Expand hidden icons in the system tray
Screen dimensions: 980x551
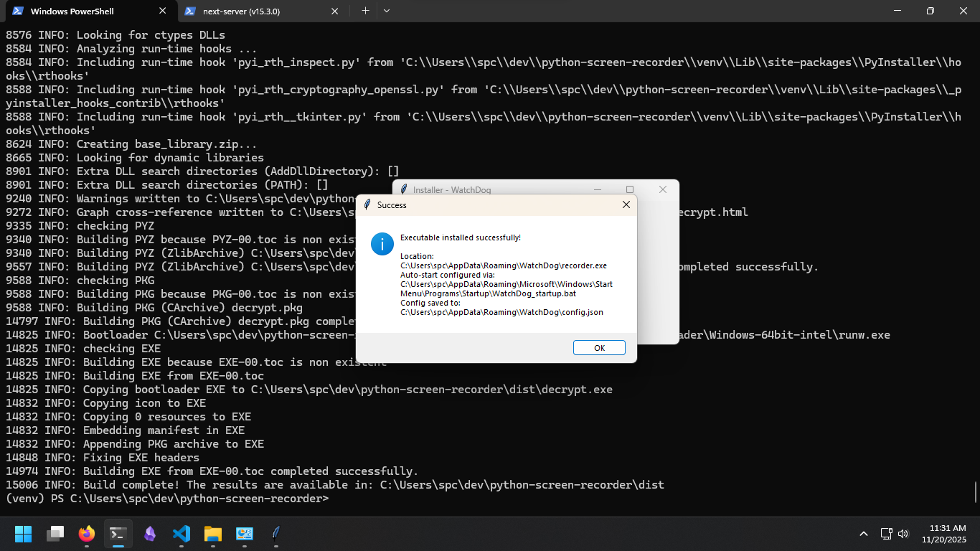tap(864, 534)
